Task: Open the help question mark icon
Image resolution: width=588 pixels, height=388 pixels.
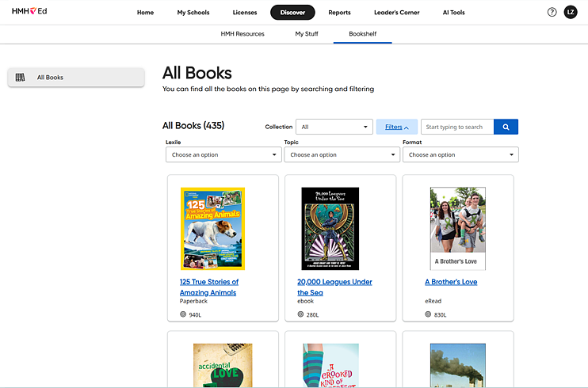Action: (552, 13)
